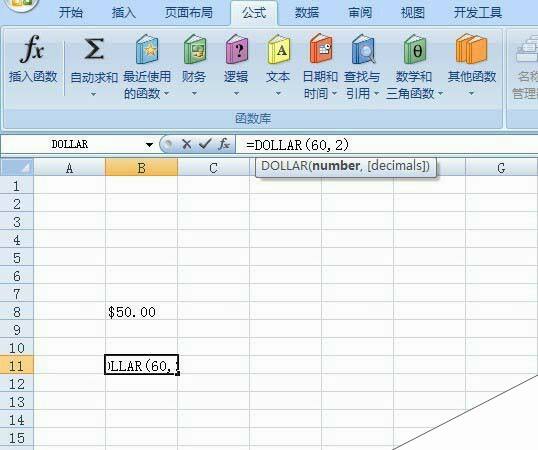Open the Financial functions book icon
This screenshot has height=450, width=538.
click(x=194, y=49)
